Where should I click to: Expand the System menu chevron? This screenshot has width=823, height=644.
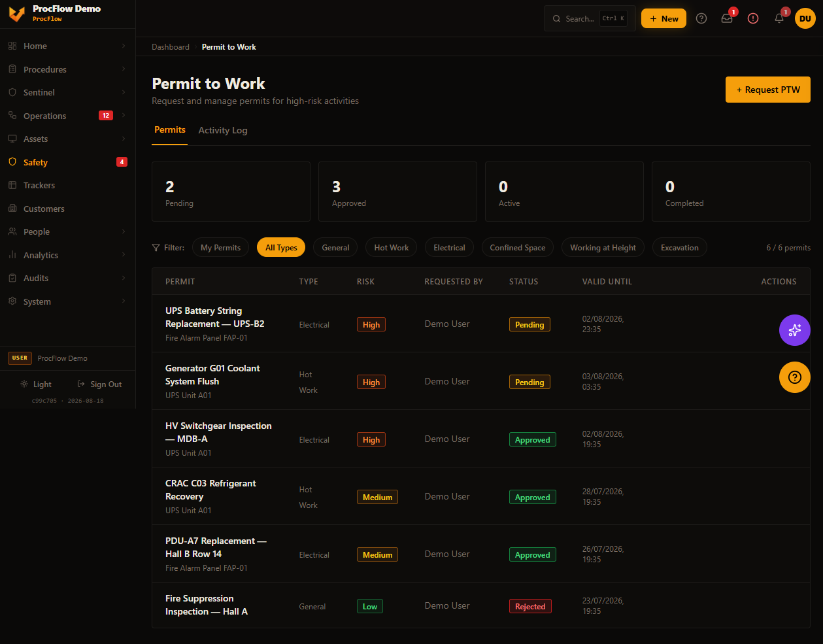tap(124, 301)
